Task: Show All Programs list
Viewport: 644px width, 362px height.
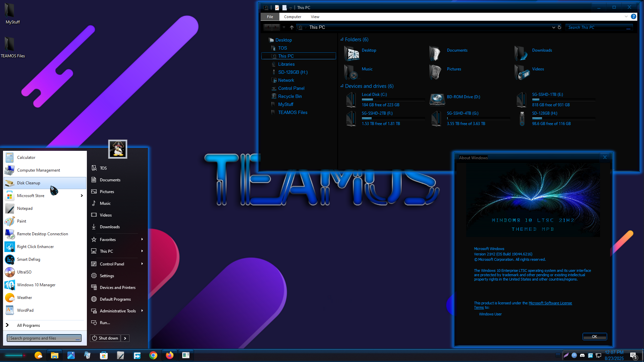Action: point(45,325)
